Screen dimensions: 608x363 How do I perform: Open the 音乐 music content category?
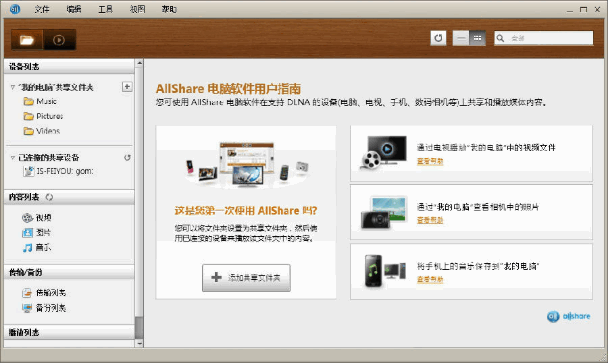tap(36, 247)
